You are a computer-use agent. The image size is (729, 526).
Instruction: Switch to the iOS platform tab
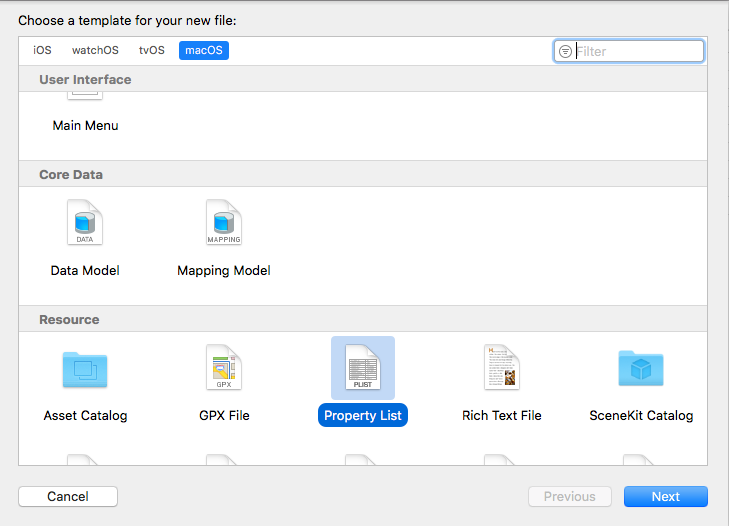click(42, 50)
